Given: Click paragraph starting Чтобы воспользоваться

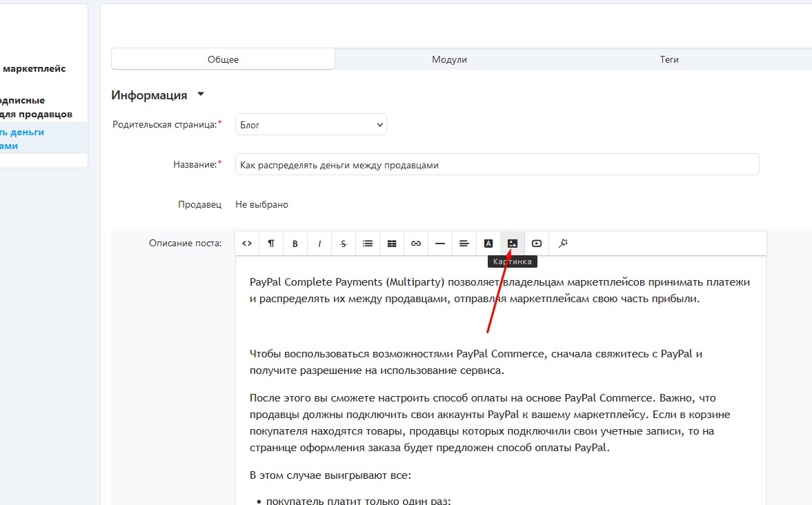Looking at the screenshot, I should (x=476, y=362).
